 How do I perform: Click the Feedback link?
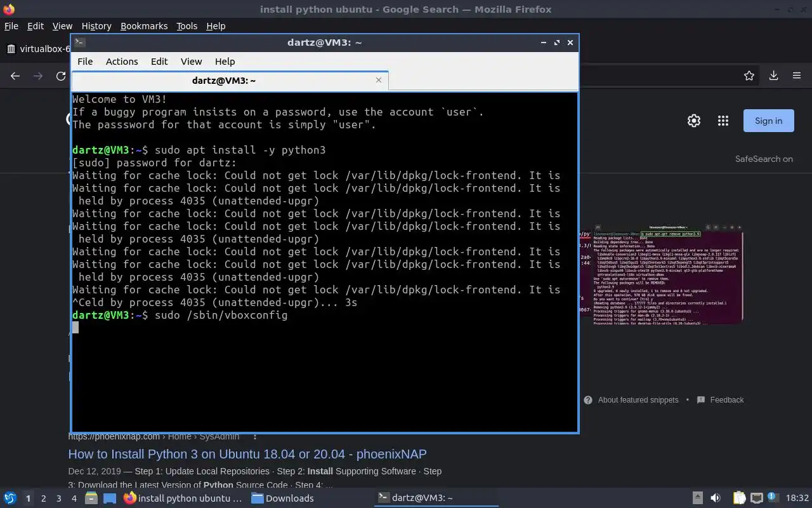click(727, 400)
